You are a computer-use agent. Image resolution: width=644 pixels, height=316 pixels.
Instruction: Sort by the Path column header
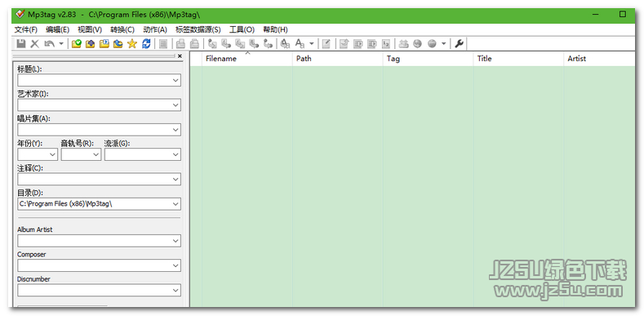(x=338, y=58)
